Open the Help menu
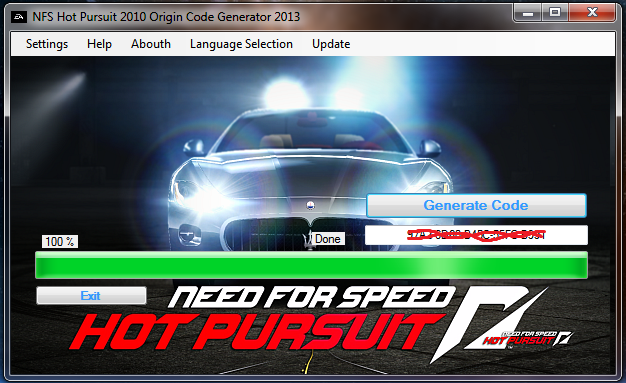Viewport: 626px width, 383px height. (x=99, y=44)
